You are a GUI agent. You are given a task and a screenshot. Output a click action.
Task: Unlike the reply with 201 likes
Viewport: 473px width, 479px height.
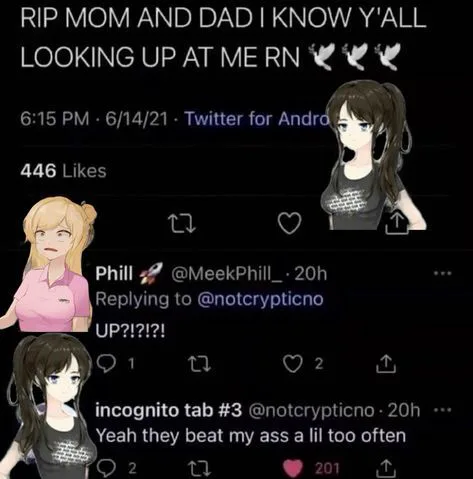(x=293, y=468)
